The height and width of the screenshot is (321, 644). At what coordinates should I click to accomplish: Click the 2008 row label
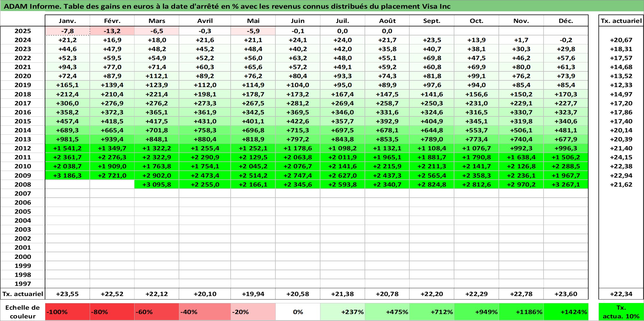click(23, 184)
